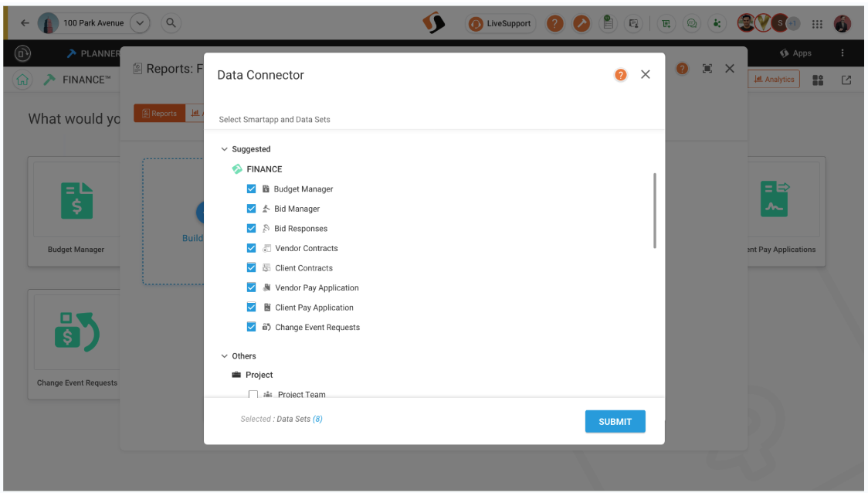Click the orange help question icon in top bar
Viewport: 868px width, 493px height.
[x=554, y=23]
